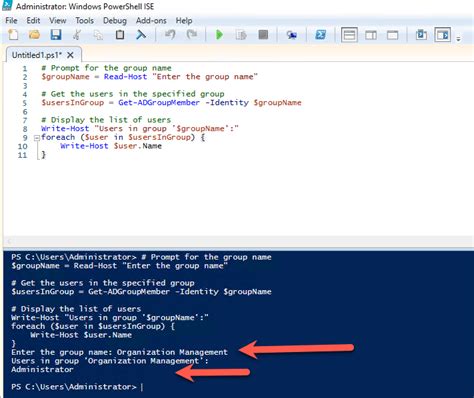This screenshot has height=398, width=474.
Task: Show the Command window icon
Action: 421,35
